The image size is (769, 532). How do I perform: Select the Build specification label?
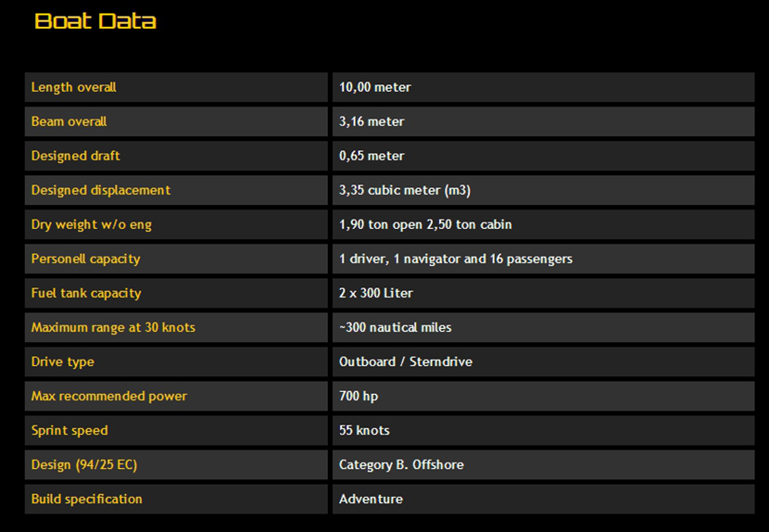tap(87, 499)
